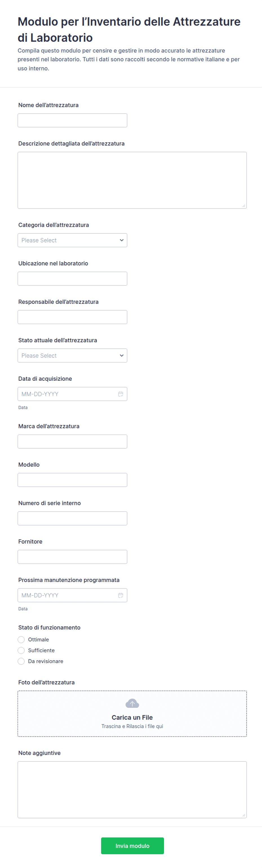Expand the Stato attuale dell'attrezzatura dropdown
Viewport: 262px width, 868px height.
point(72,355)
